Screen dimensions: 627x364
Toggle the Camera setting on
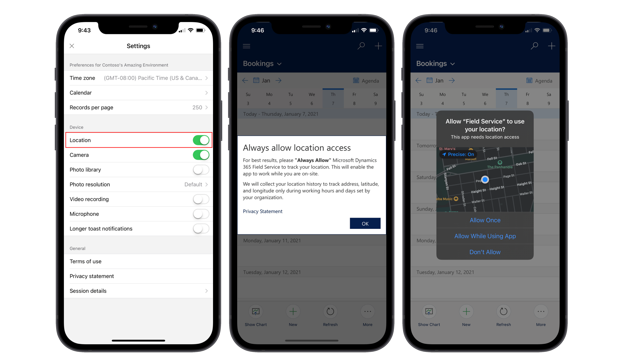(200, 155)
